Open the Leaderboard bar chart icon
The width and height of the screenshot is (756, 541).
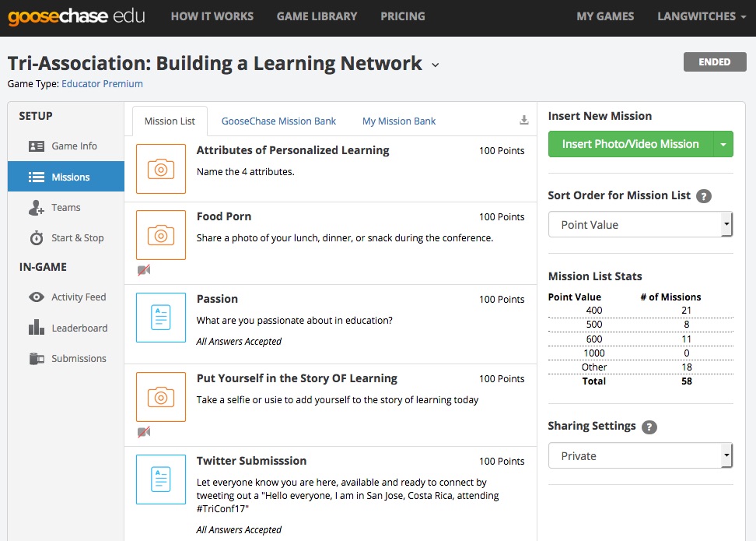pyautogui.click(x=37, y=327)
